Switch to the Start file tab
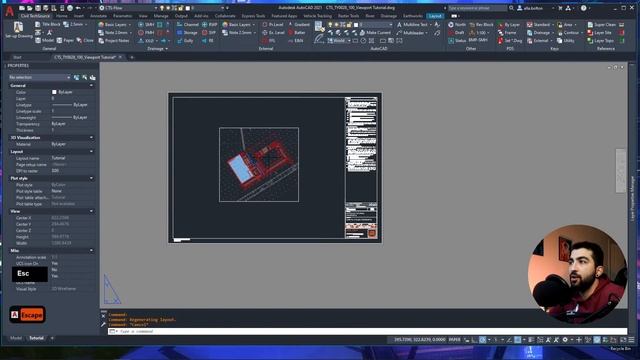The width and height of the screenshot is (640, 360). tap(17, 58)
